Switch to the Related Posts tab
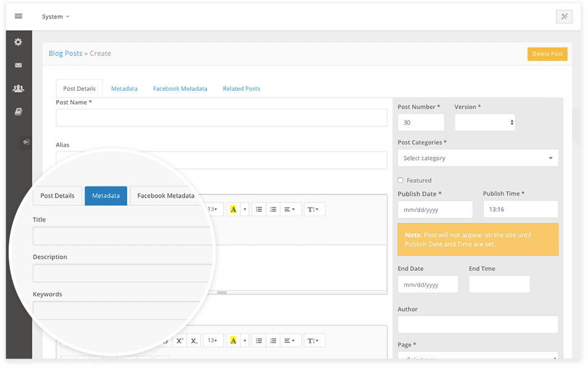 [x=241, y=89]
